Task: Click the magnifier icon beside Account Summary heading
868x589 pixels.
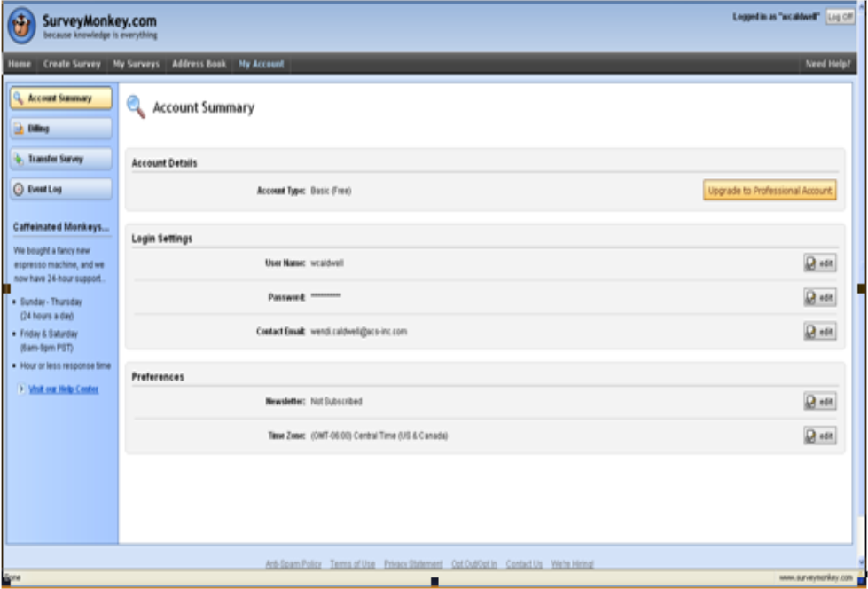Action: coord(136,107)
